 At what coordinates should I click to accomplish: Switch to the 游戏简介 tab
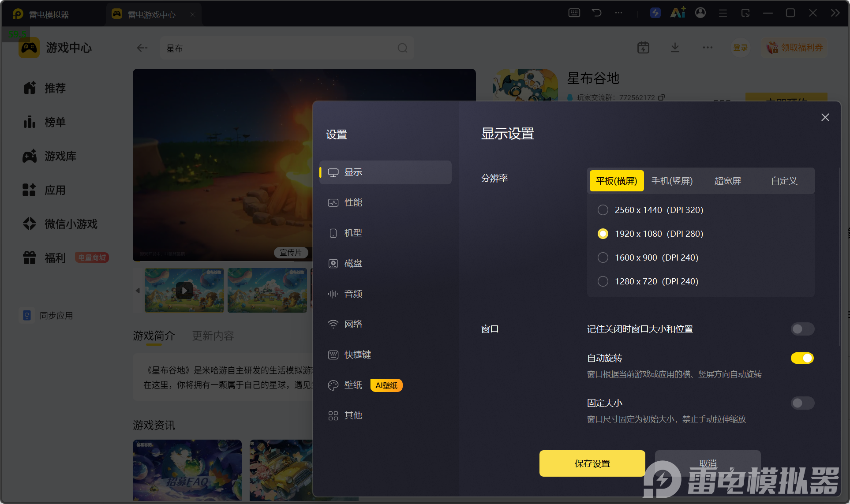pyautogui.click(x=154, y=336)
